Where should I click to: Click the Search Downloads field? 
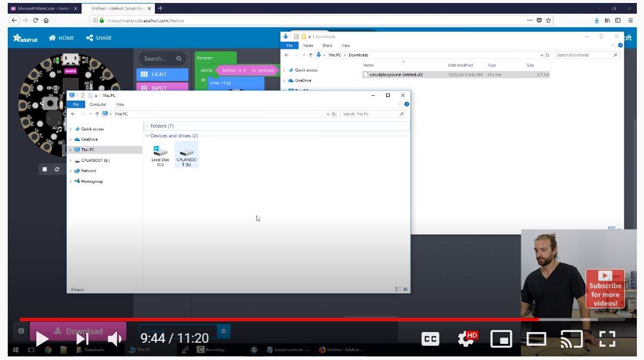586,55
